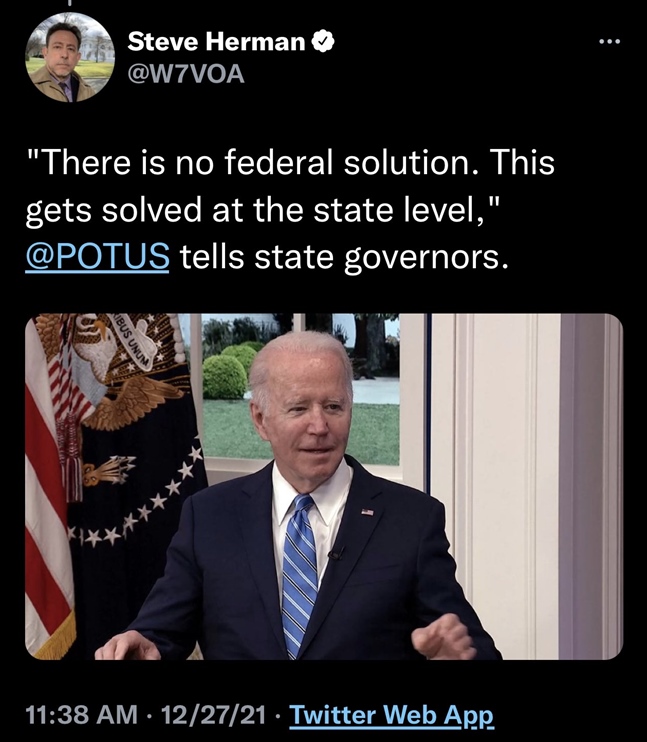Viewport: 647px width, 742px height.
Task: Open the more options three-dot menu
Action: [609, 42]
